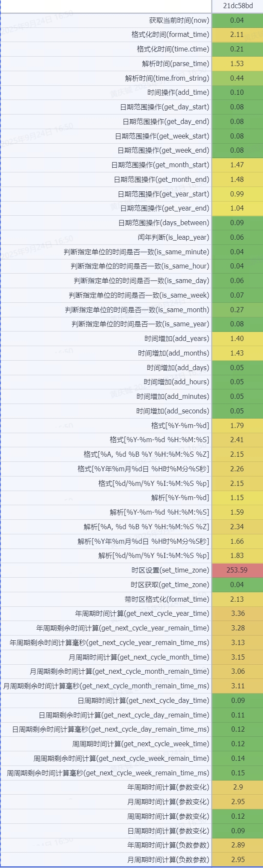
Task: Select the get_next_cycle_year_remain_time value 3.28
Action: (238, 628)
